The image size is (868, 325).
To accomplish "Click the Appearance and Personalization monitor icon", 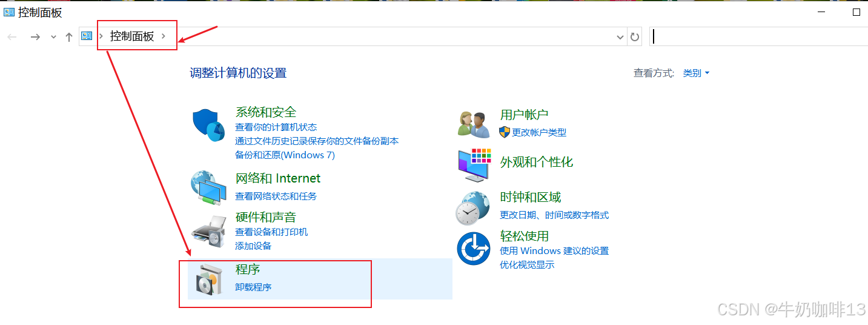I will [x=473, y=164].
